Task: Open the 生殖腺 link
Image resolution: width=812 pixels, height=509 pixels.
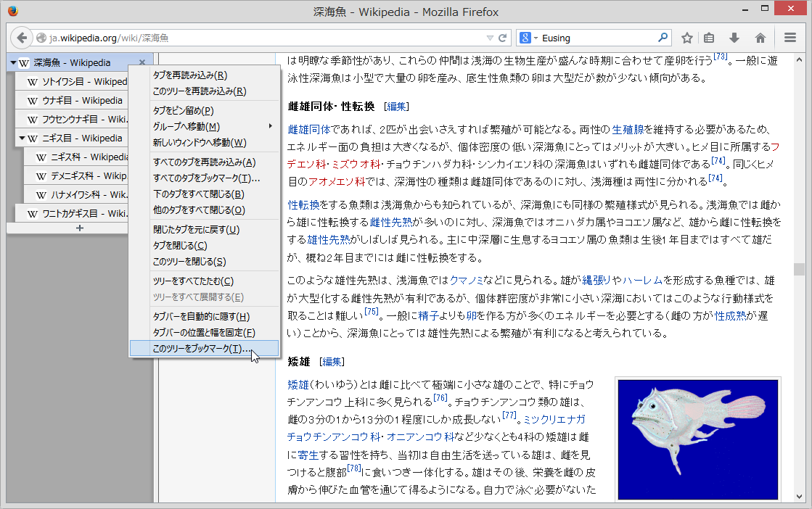Action: tap(628, 129)
